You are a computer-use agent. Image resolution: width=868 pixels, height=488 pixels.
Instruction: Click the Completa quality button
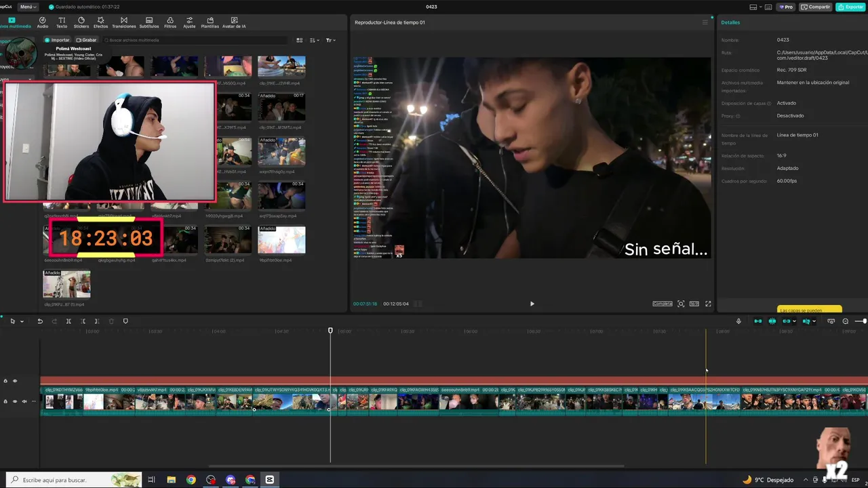click(663, 304)
